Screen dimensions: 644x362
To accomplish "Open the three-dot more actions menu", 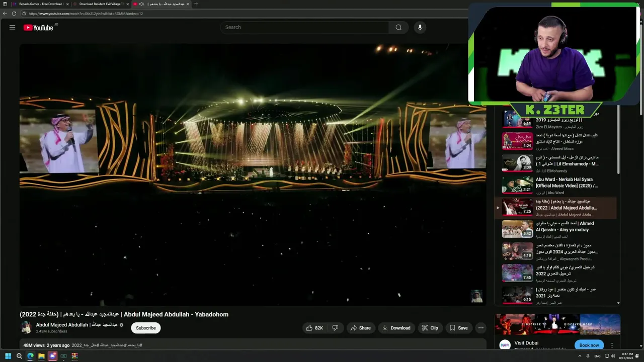I will [x=481, y=328].
